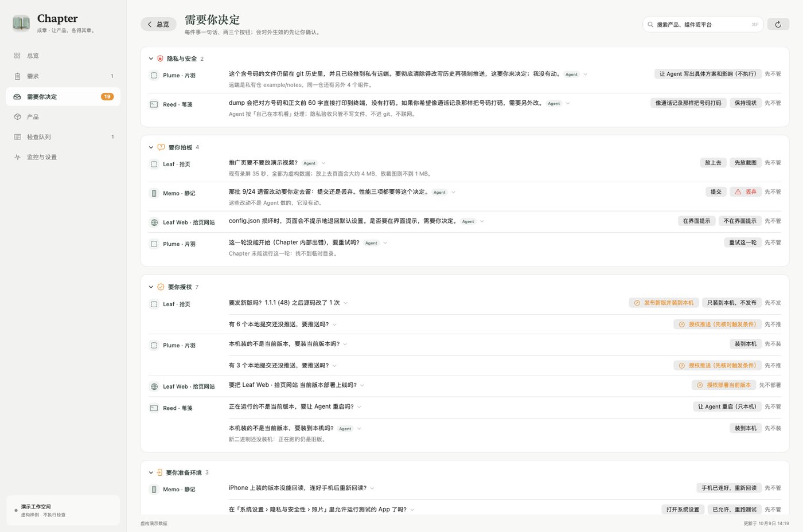Go back with the 总览 button
The height and width of the screenshot is (532, 803).
158,24
